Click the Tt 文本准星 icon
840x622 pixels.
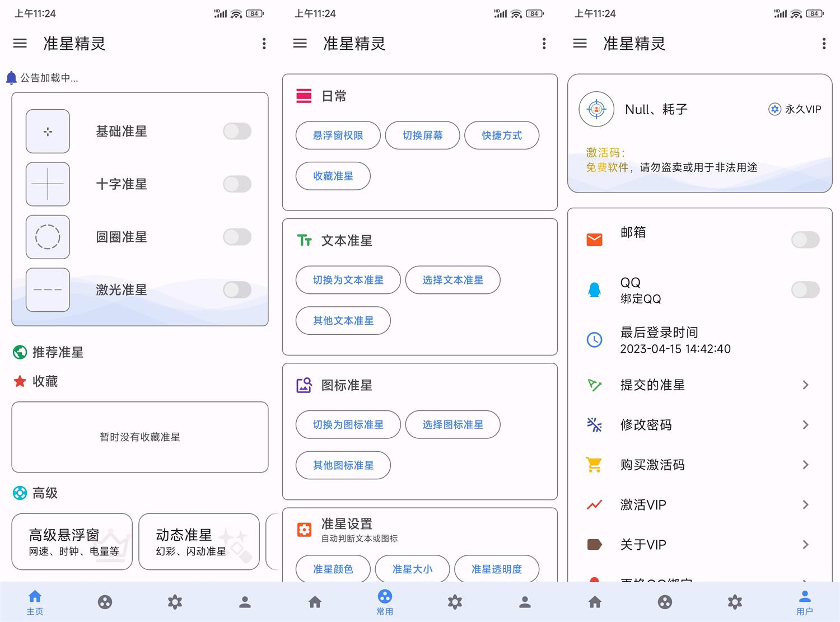click(x=305, y=240)
